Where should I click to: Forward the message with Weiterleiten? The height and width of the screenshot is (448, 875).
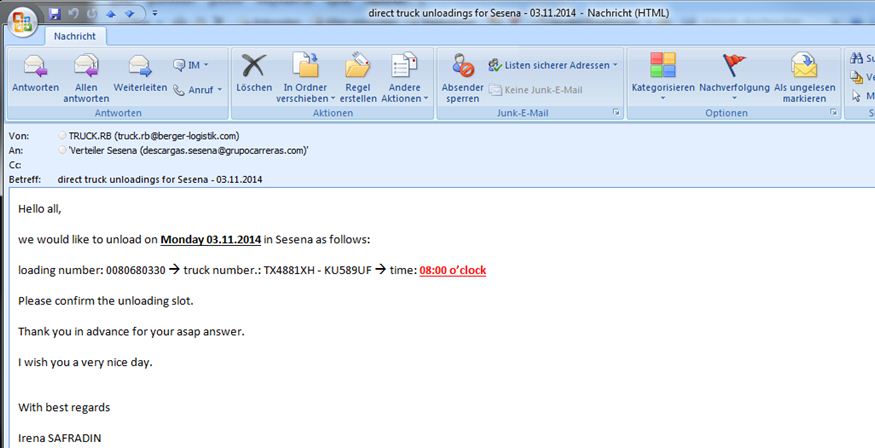click(x=140, y=73)
